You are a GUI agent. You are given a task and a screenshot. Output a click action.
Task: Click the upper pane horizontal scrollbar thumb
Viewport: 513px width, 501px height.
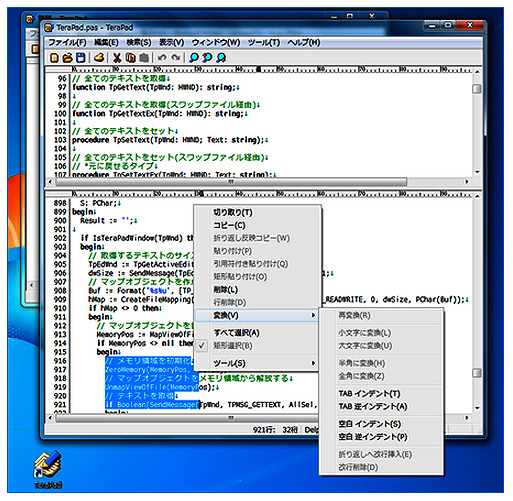pos(231,182)
